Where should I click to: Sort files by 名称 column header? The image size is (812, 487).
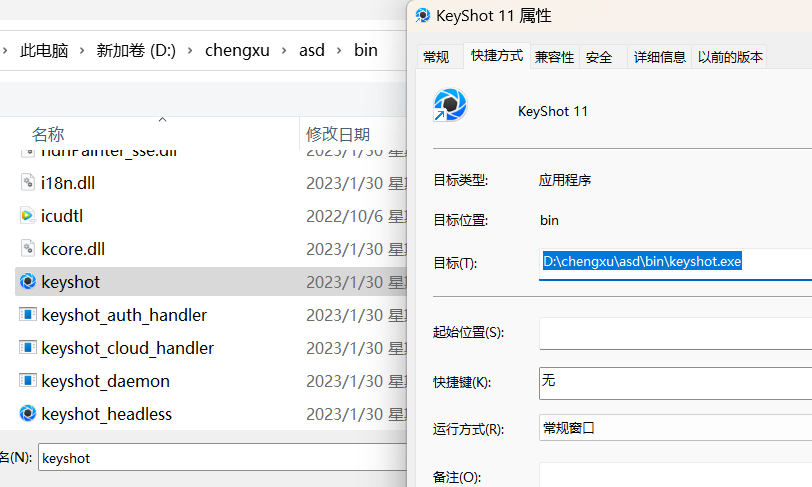tap(48, 134)
